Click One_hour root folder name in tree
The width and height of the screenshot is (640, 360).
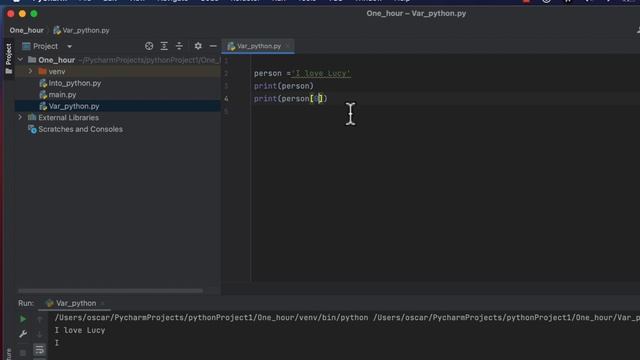pyautogui.click(x=56, y=60)
